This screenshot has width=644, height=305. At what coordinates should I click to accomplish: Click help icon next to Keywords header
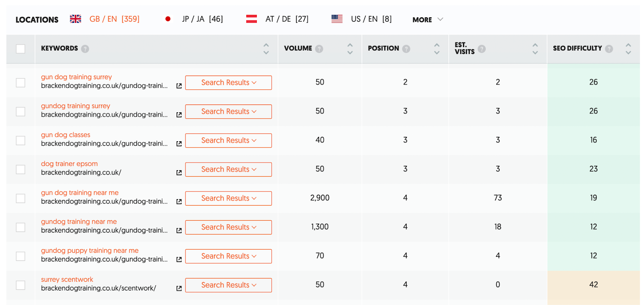pyautogui.click(x=85, y=49)
